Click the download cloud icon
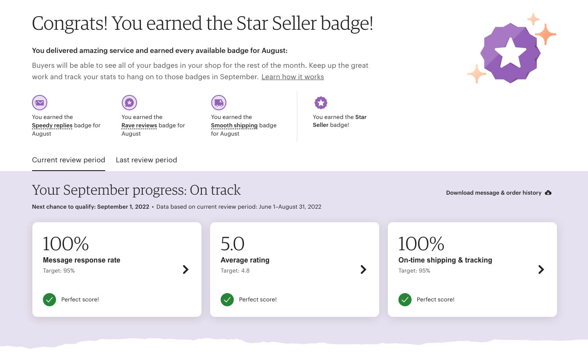This screenshot has height=364, width=588. click(548, 193)
